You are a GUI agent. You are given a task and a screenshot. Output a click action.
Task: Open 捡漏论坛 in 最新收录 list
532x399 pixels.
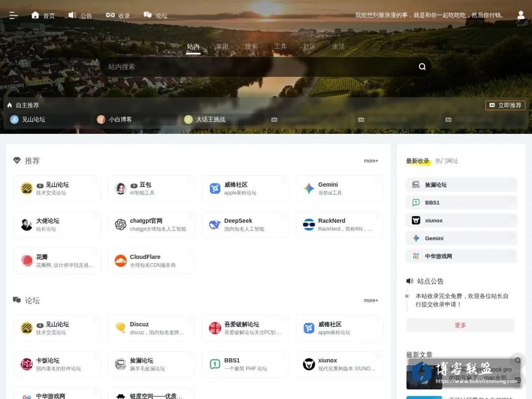462,185
